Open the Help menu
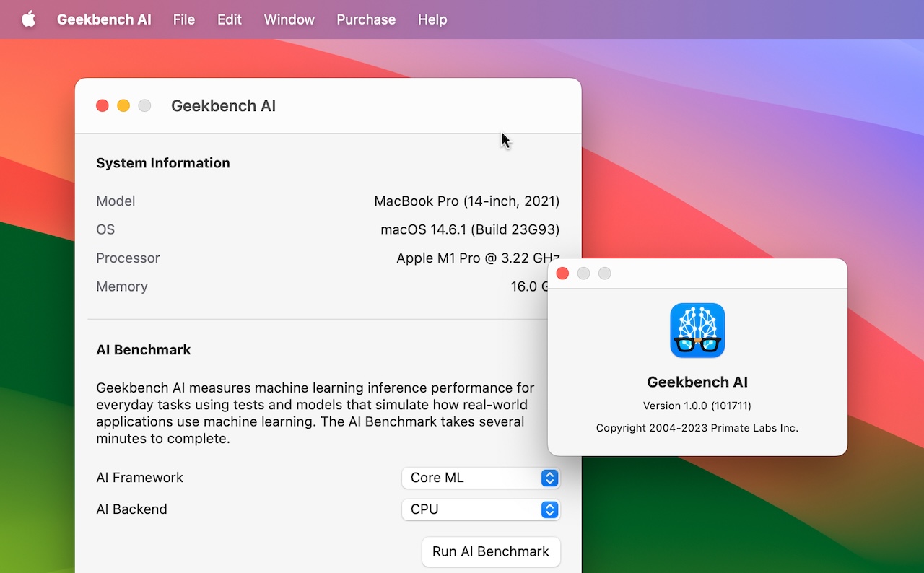Viewport: 924px width, 573px height. (432, 19)
